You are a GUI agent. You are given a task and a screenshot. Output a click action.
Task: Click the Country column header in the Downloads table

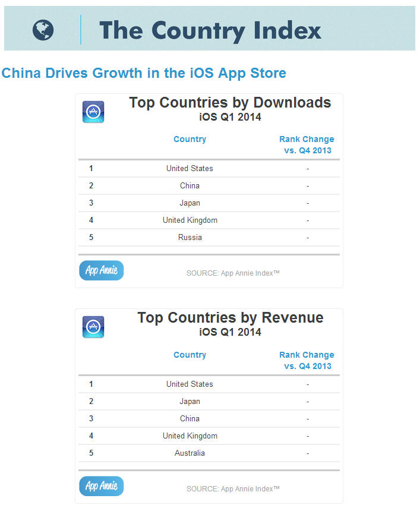coord(190,139)
